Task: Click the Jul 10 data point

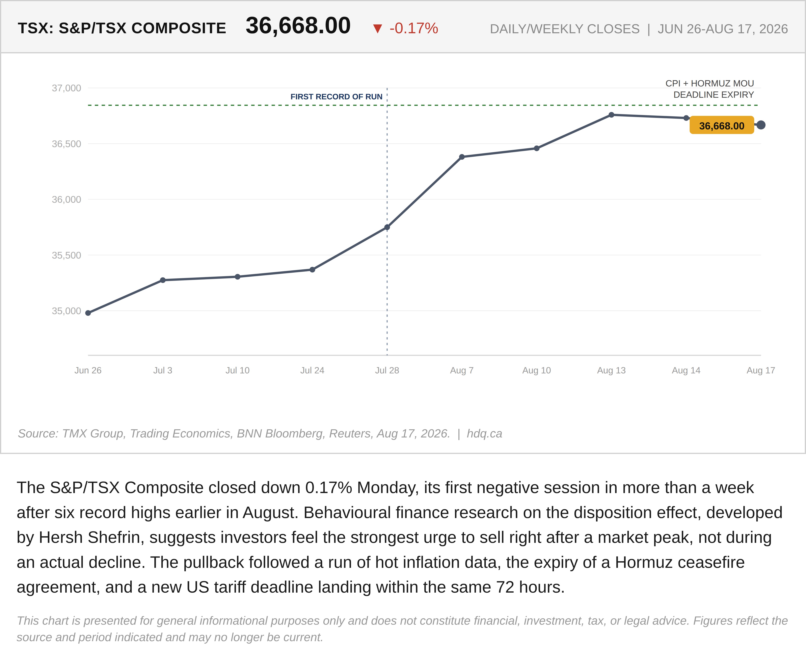Action: (238, 277)
